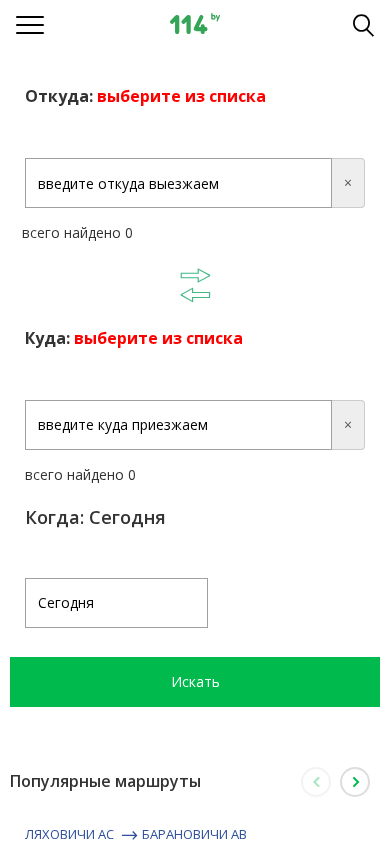Open search with the magnifier icon
Viewport: 390px width, 844px height.
point(363,25)
